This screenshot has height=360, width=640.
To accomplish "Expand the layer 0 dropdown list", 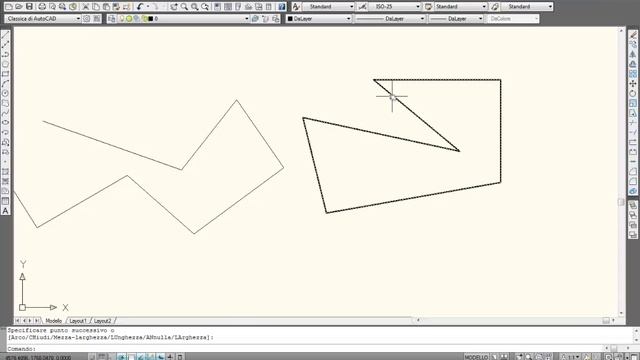I will pyautogui.click(x=246, y=19).
